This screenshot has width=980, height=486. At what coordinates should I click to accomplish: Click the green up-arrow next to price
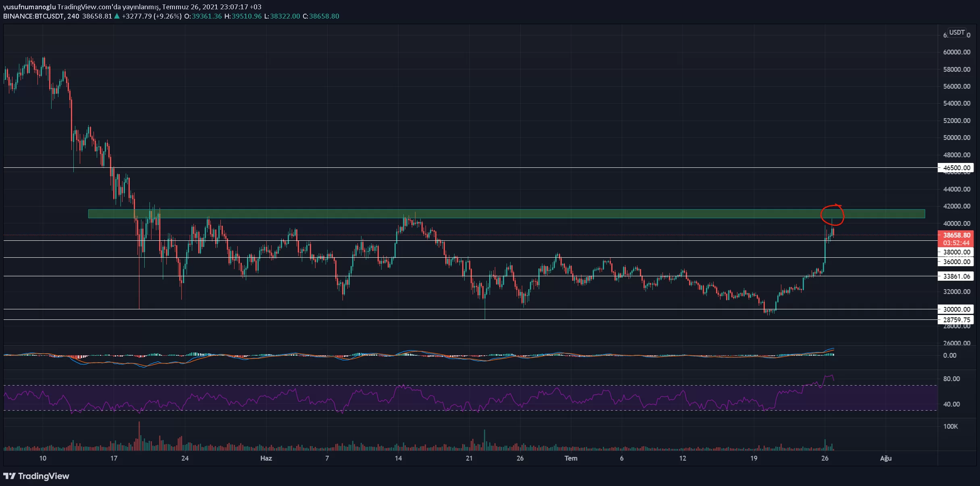[x=117, y=16]
